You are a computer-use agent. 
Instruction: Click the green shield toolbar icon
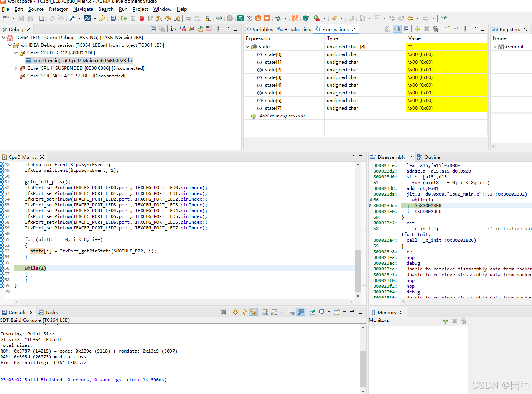pos(306,18)
